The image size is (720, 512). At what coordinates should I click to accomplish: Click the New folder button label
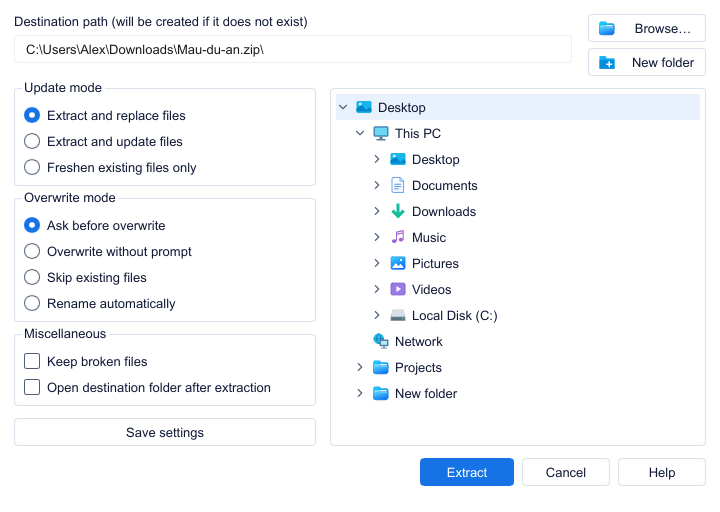[x=663, y=62]
